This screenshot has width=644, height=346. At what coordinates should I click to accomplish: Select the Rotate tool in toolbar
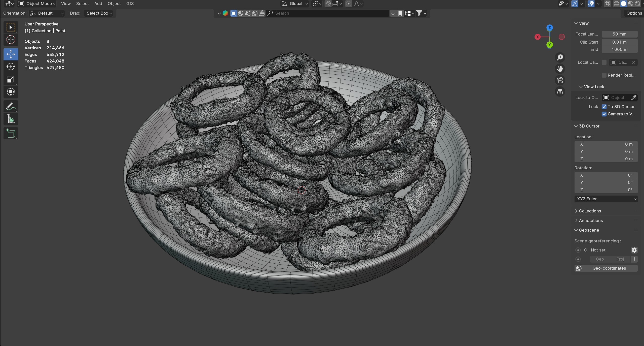11,67
